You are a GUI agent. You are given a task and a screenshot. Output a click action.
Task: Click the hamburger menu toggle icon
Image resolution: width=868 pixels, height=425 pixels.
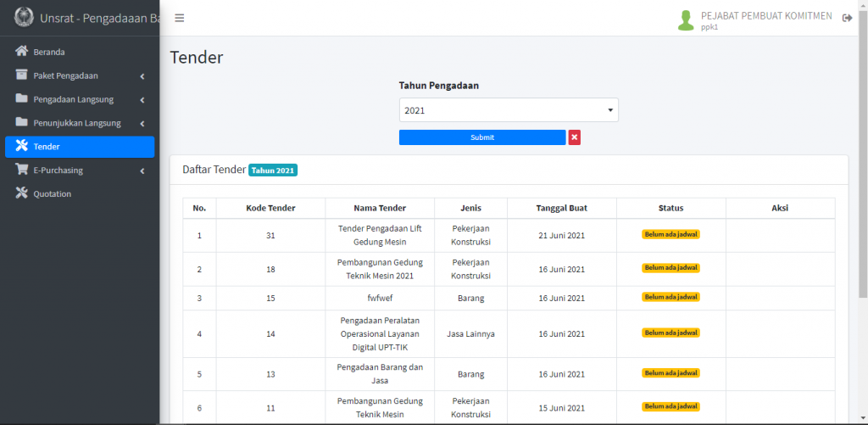click(179, 18)
